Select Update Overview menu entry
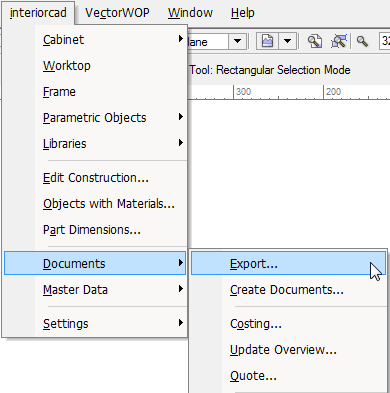Image resolution: width=390 pixels, height=393 pixels. pyautogui.click(x=288, y=350)
